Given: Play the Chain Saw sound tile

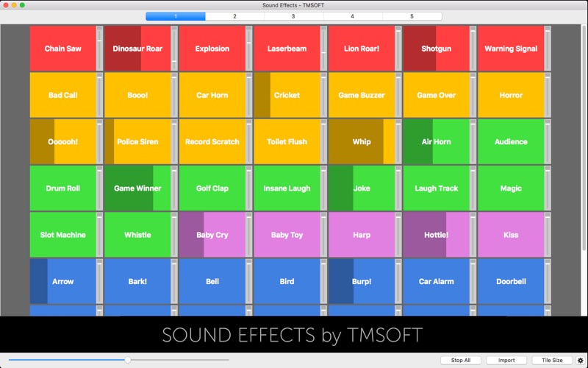Looking at the screenshot, I should pos(62,49).
